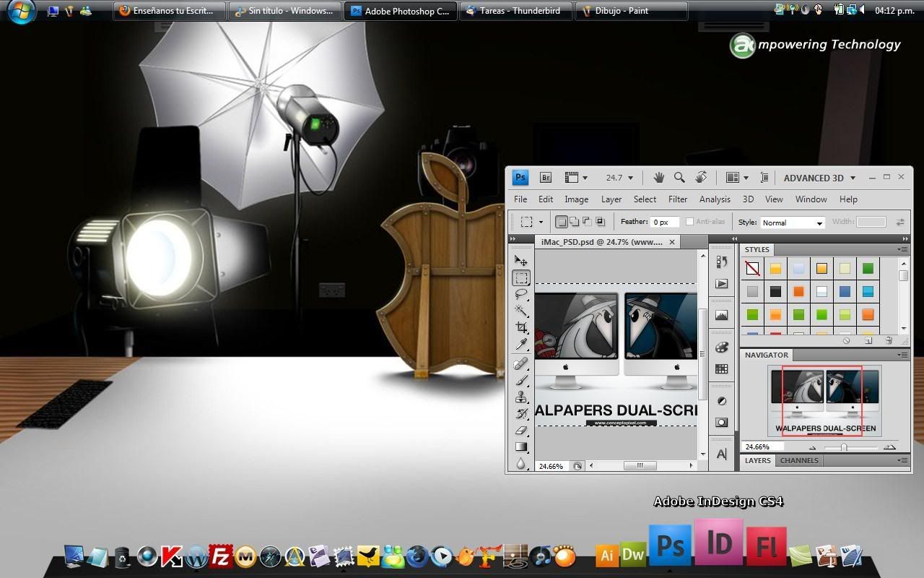Switch to Tareas - Thunderbird taskbar window
Screen dimensions: 924x578
[515, 11]
